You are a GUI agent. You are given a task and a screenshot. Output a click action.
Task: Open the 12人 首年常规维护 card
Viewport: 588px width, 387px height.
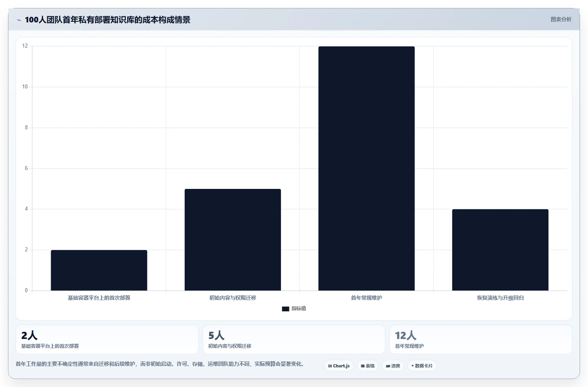click(x=481, y=339)
